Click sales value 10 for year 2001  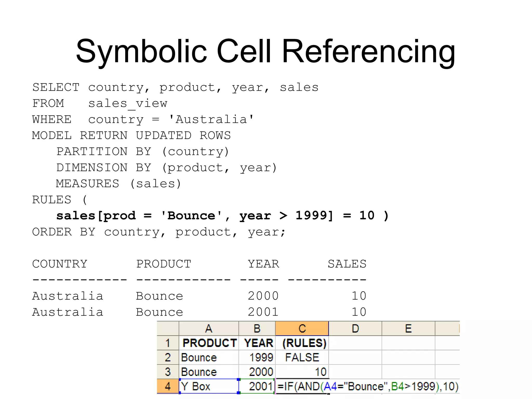[359, 312]
